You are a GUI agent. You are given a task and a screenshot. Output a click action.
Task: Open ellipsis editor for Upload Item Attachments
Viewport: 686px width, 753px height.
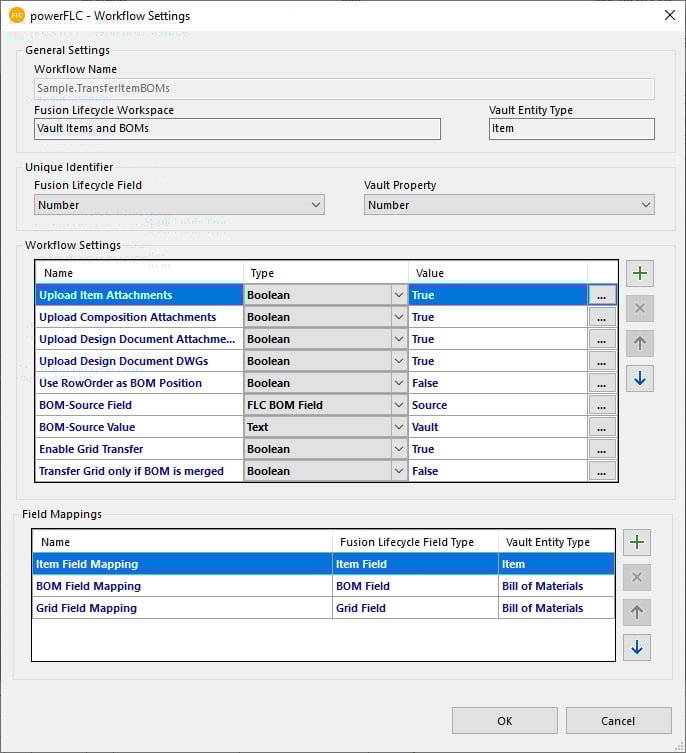601,295
